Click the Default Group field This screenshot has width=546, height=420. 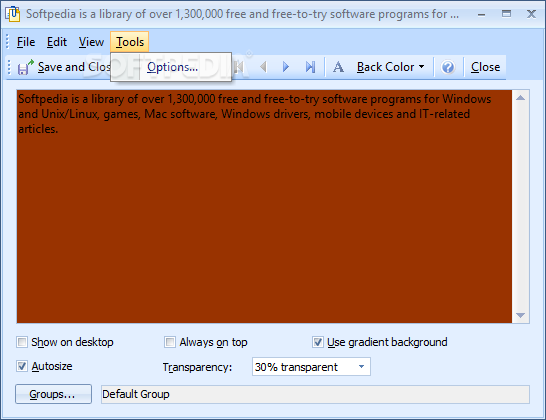tap(315, 394)
